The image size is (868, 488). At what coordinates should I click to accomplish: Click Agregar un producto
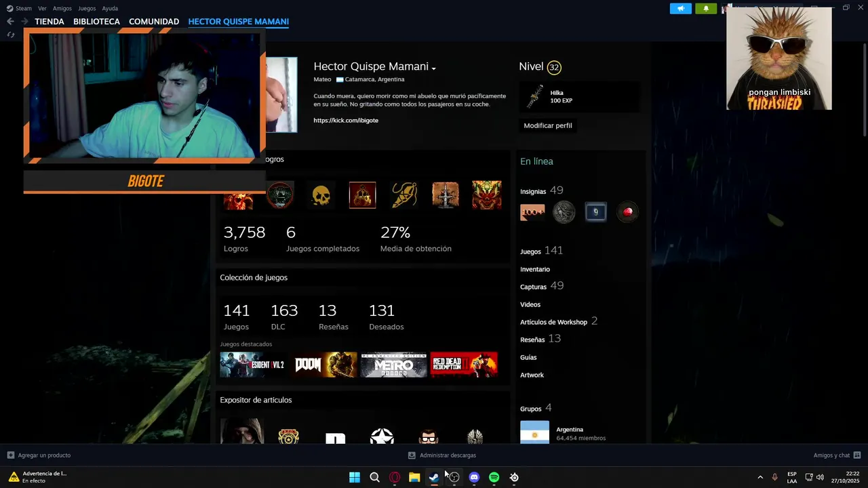click(x=44, y=455)
